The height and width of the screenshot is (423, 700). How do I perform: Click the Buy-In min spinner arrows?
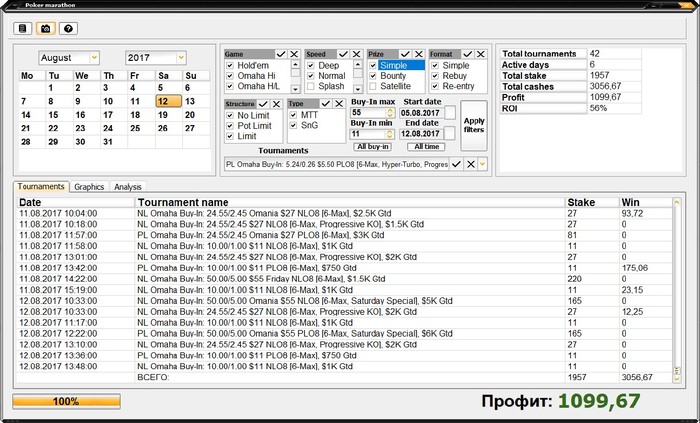[x=390, y=134]
